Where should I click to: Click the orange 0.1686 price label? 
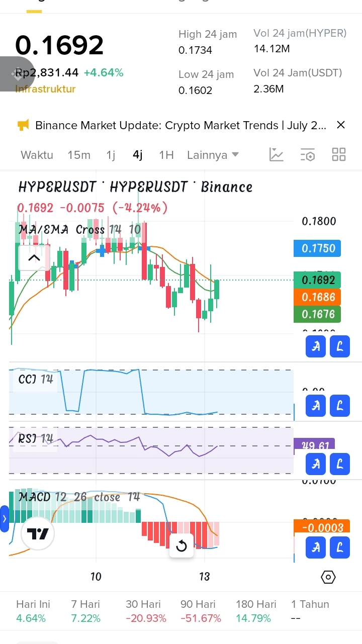(318, 297)
